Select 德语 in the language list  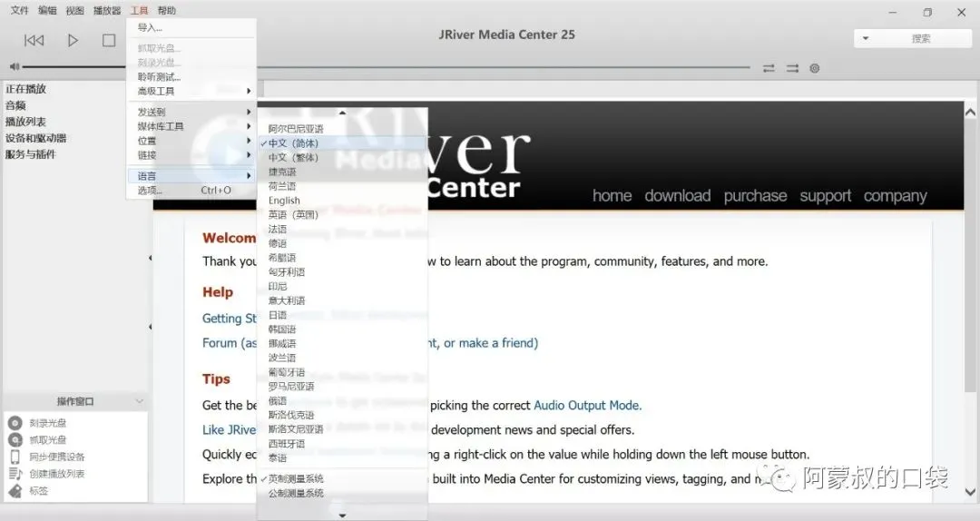click(x=342, y=243)
